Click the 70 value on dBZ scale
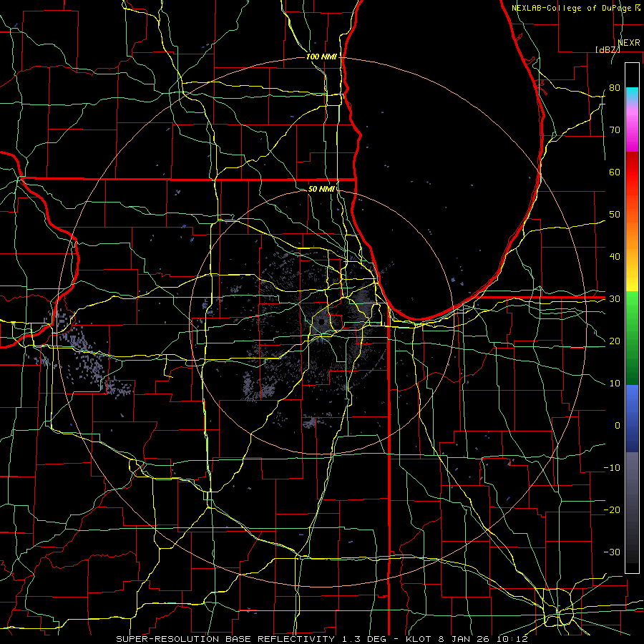The width and height of the screenshot is (644, 644). (x=615, y=130)
